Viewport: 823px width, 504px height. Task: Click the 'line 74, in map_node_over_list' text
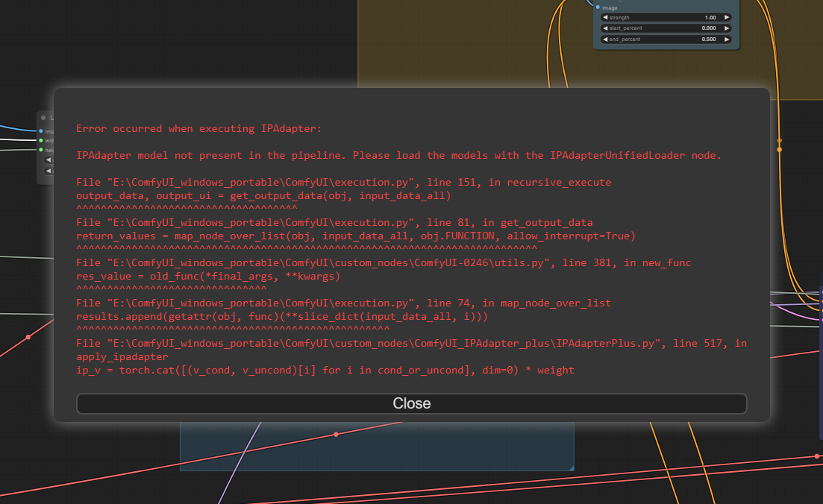click(519, 303)
